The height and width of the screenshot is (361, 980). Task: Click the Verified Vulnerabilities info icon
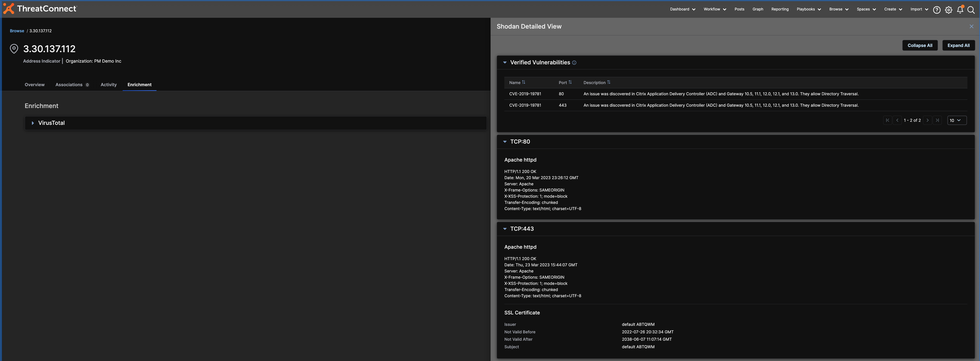tap(574, 63)
